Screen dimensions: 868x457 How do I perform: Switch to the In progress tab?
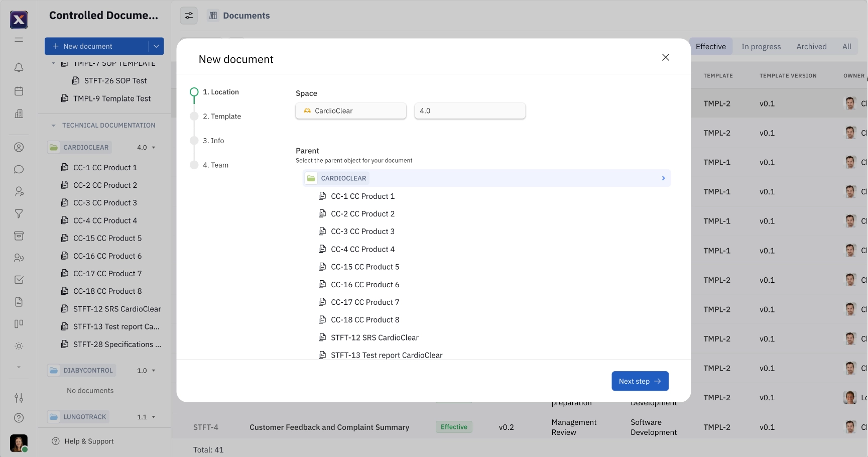761,46
